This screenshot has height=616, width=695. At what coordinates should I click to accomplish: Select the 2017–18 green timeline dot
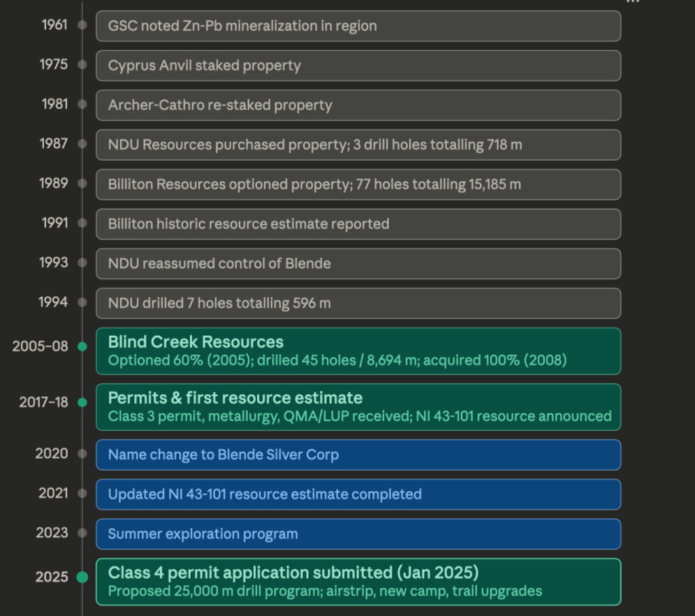pos(82,402)
